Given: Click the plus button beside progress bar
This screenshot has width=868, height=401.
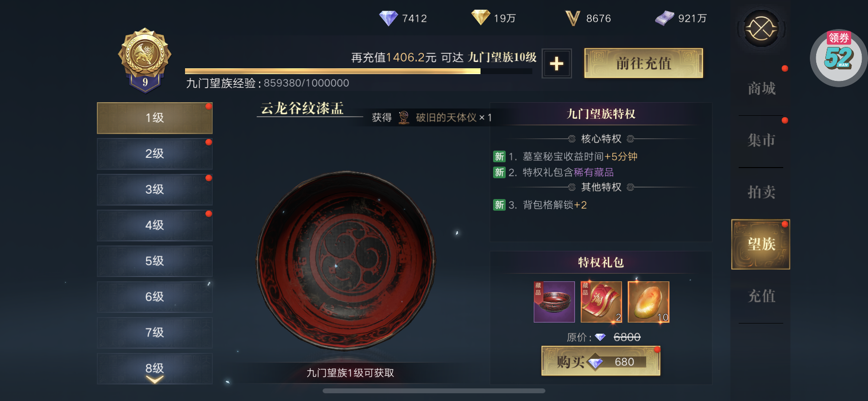Looking at the screenshot, I should click(x=557, y=63).
